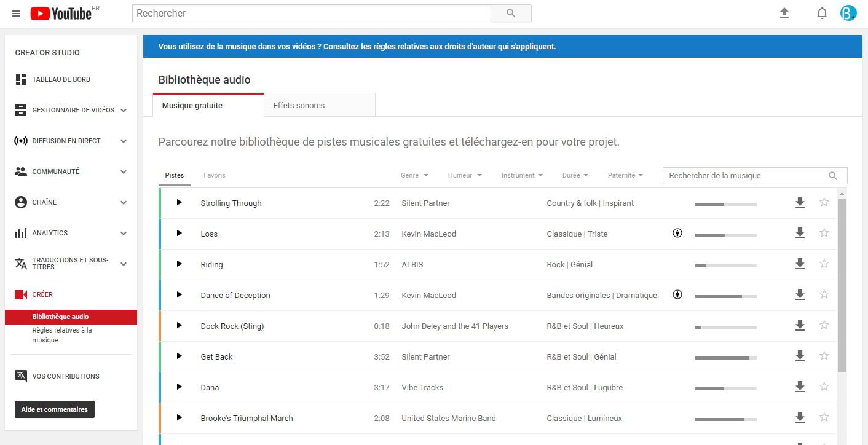Download the track Riding

coord(800,264)
